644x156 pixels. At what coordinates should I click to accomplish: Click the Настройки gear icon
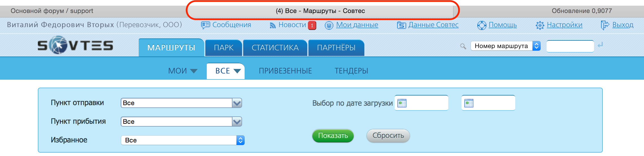[x=540, y=25]
